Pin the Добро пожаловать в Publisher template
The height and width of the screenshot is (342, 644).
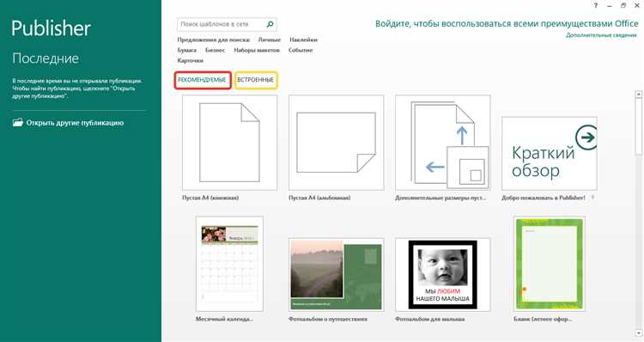592,198
